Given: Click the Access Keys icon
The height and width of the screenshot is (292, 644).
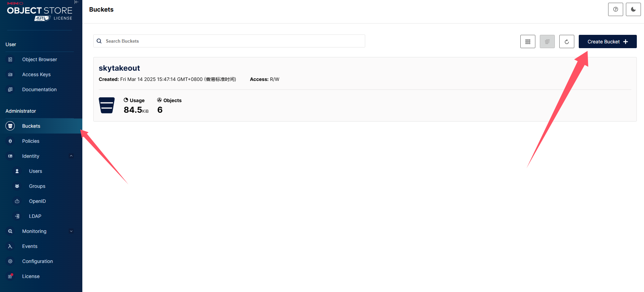Looking at the screenshot, I should [x=10, y=74].
